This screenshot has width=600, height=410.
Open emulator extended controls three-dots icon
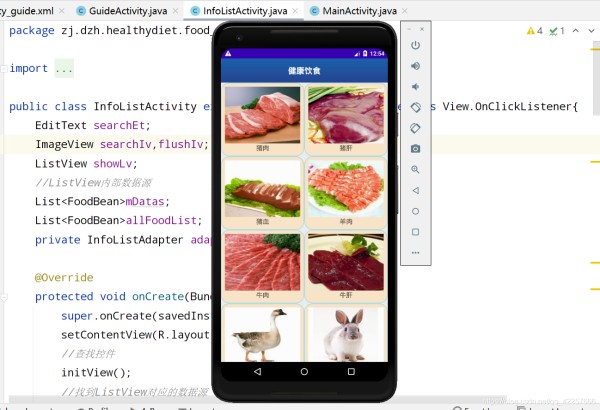coord(416,253)
